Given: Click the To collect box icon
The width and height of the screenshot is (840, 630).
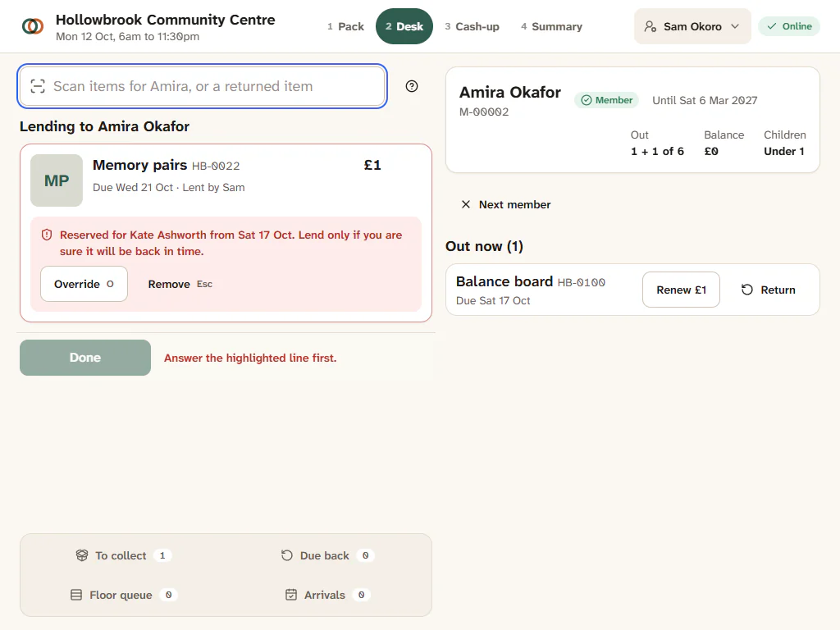Looking at the screenshot, I should 81,555.
